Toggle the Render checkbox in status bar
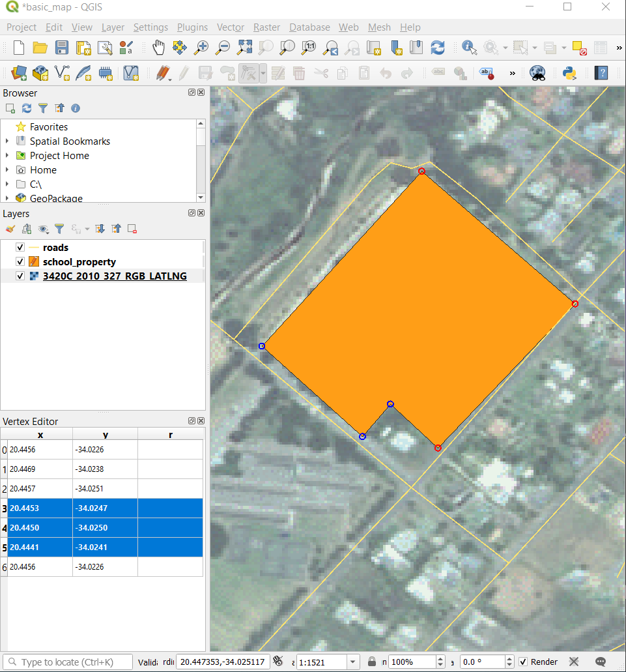This screenshot has height=672, width=626. click(522, 662)
